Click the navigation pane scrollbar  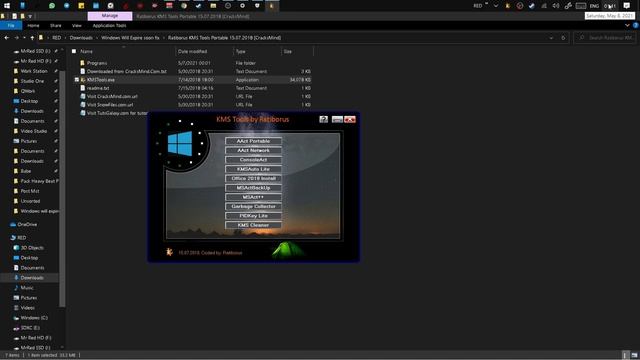pyautogui.click(x=62, y=188)
